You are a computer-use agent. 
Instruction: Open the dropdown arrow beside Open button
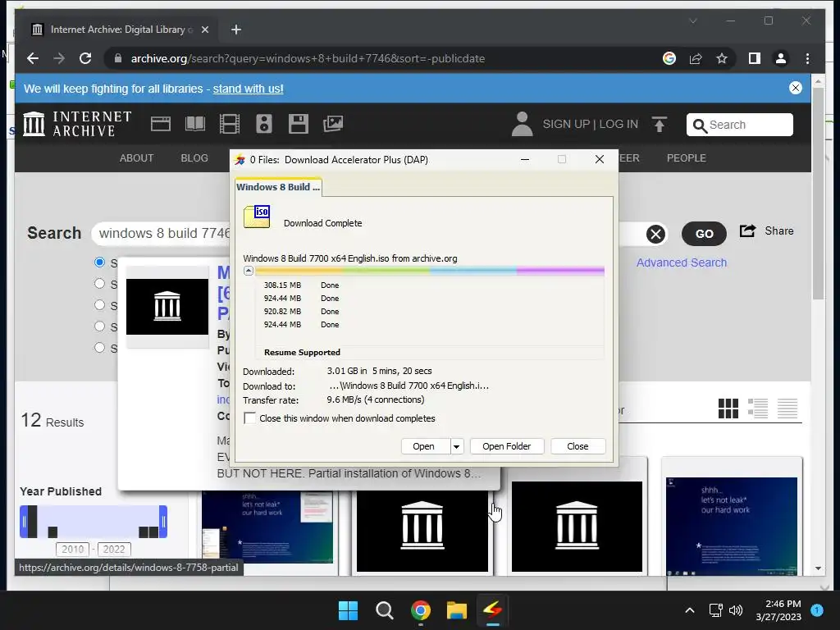[456, 446]
